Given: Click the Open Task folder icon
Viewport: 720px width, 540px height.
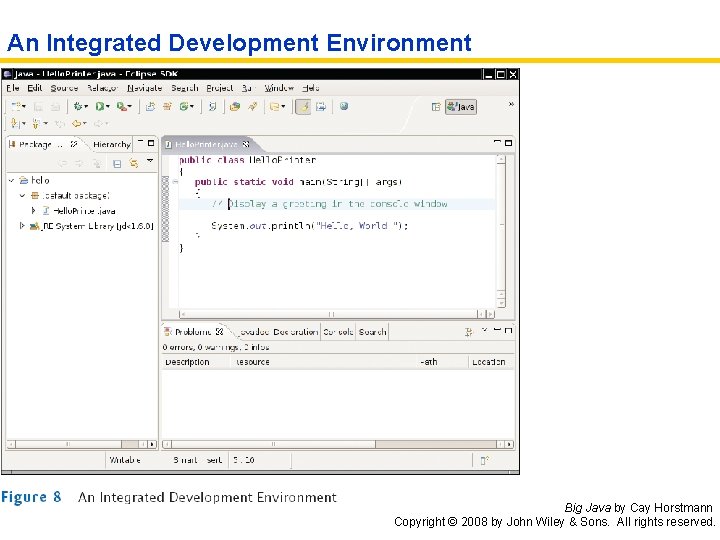Looking at the screenshot, I should (x=235, y=107).
